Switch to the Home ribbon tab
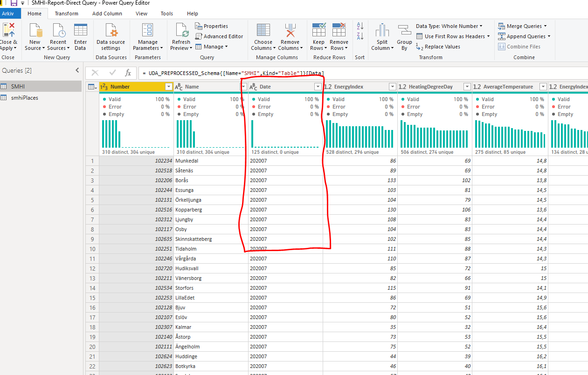588x375 pixels. [x=35, y=14]
